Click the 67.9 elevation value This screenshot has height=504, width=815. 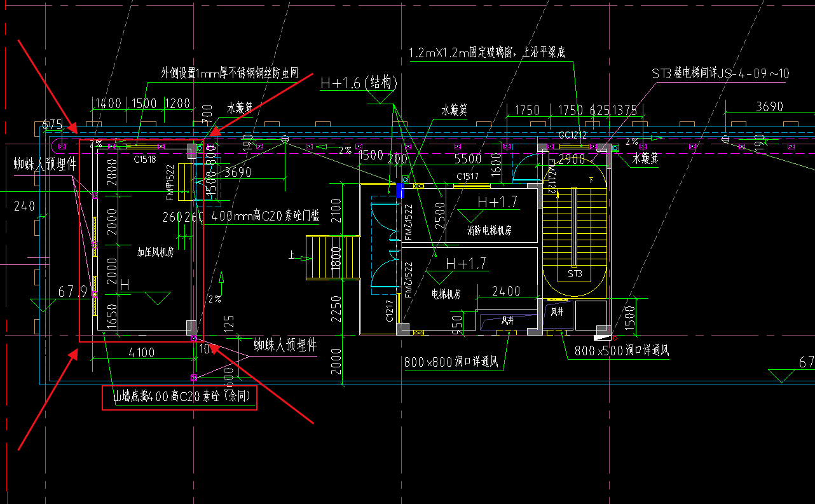coord(73,292)
